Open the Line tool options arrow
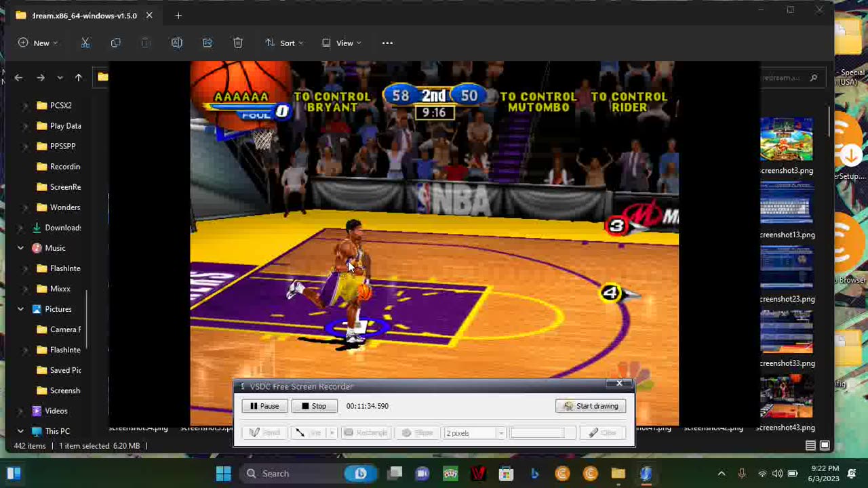The height and width of the screenshot is (488, 868). point(332,432)
